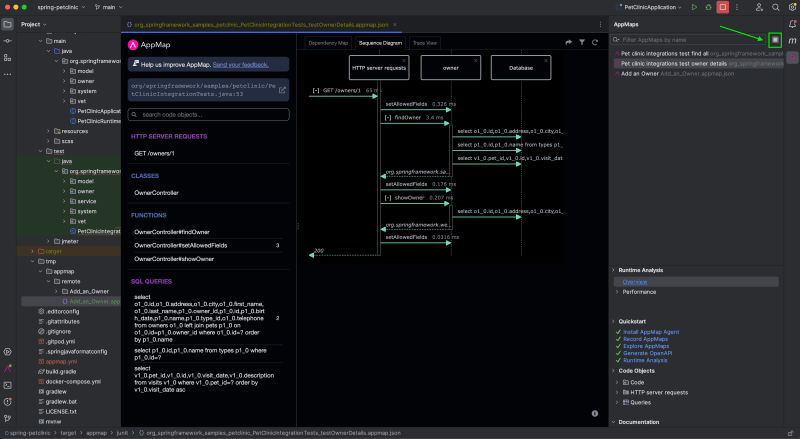Image resolution: width=800 pixels, height=439 pixels.
Task: Reload the AppMap diagram
Action: (x=595, y=42)
